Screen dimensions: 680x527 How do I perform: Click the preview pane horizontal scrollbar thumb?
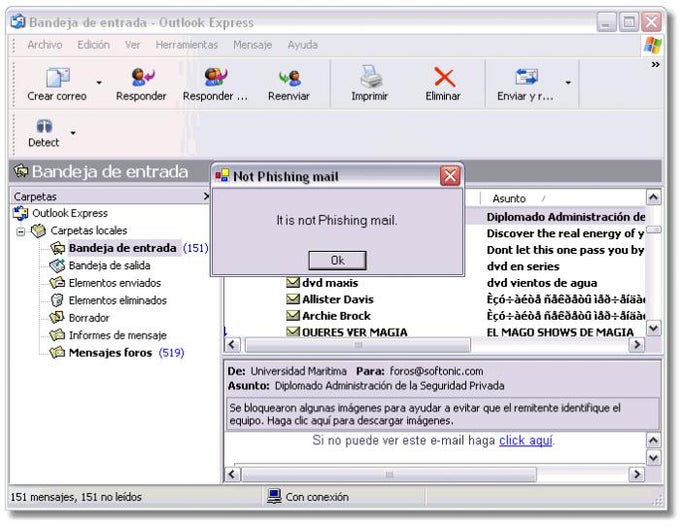click(389, 475)
